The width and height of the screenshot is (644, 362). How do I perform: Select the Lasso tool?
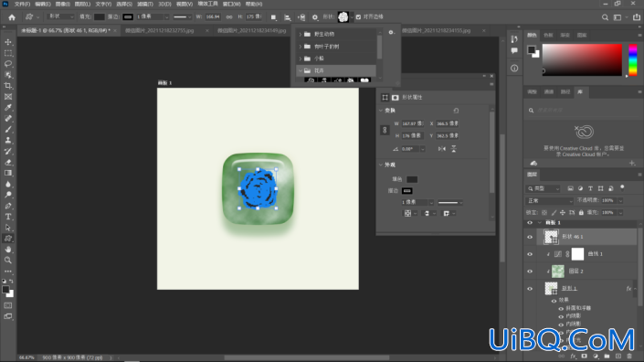[x=8, y=64]
